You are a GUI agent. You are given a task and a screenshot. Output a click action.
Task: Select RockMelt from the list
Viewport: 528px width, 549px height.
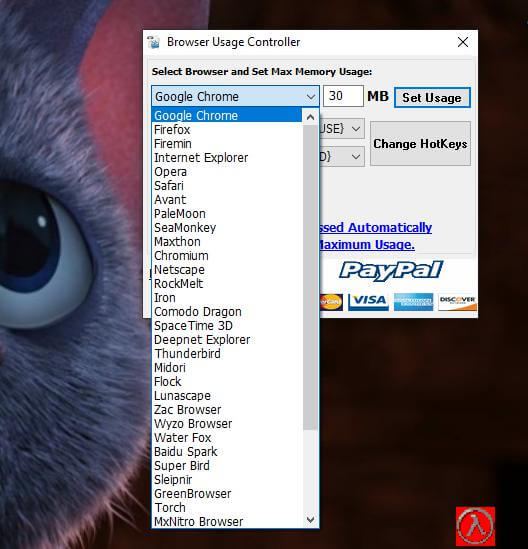point(227,284)
